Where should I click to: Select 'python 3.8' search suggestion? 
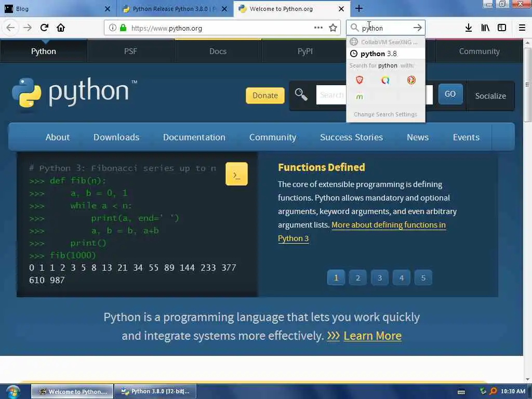[385, 54]
